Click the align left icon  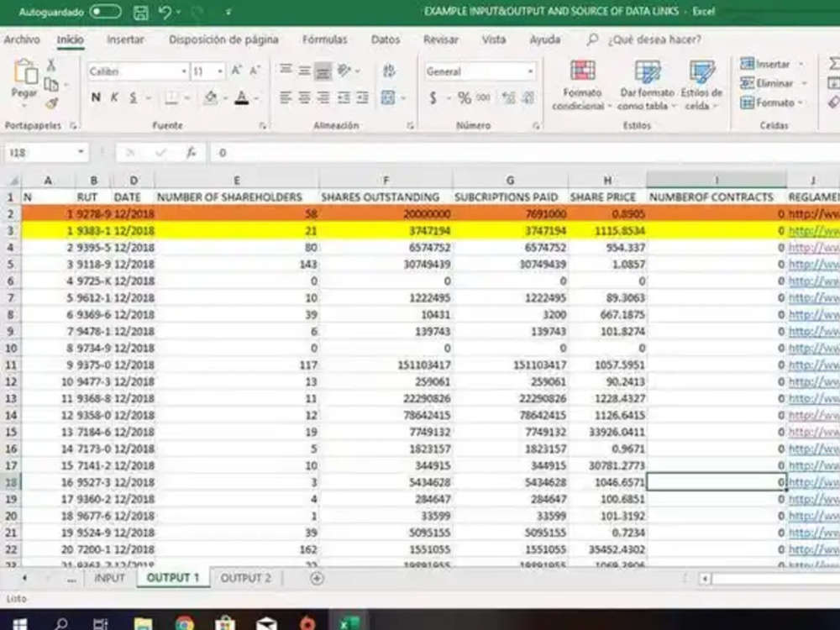click(x=286, y=97)
